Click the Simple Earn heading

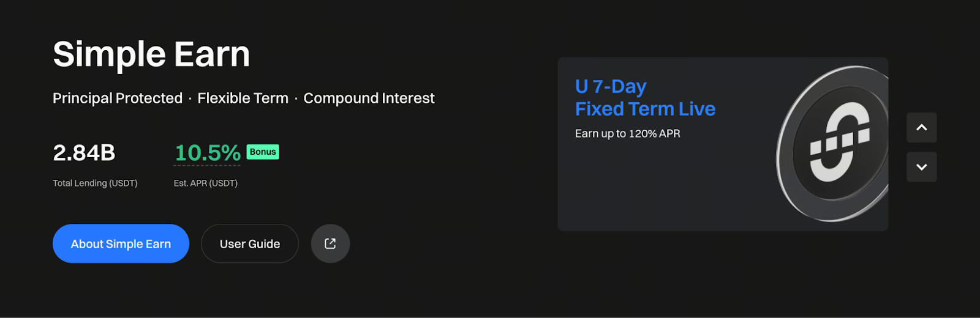tap(151, 54)
